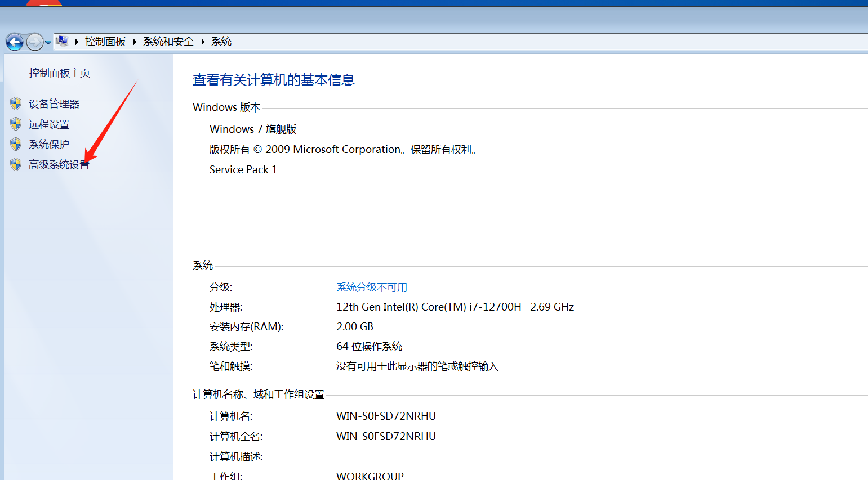Click shield icon beside 高级系统设置

tap(16, 164)
